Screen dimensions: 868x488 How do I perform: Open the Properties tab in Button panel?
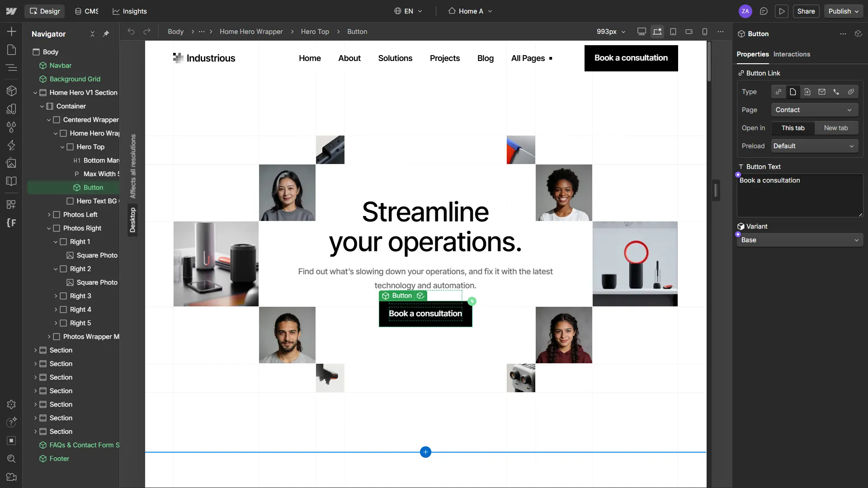752,54
